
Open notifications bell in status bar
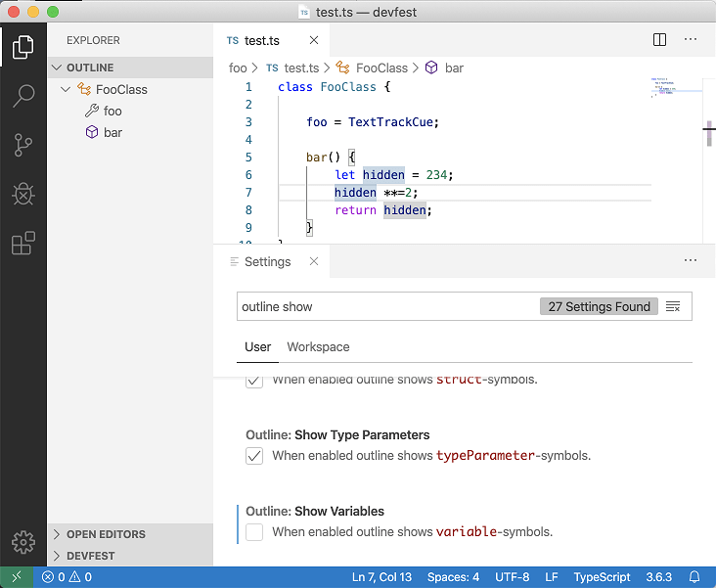[x=694, y=577]
